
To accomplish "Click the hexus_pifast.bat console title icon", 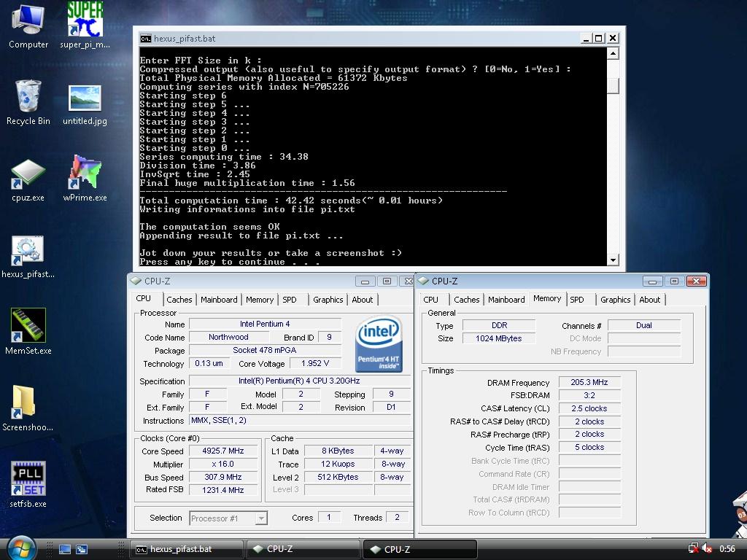I will click(x=145, y=39).
